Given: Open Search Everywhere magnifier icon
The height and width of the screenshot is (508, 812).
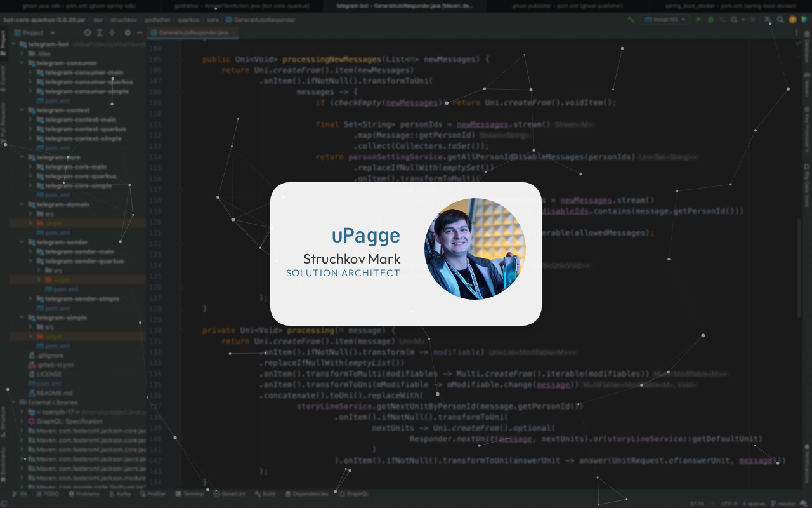Looking at the screenshot, I should tap(780, 20).
